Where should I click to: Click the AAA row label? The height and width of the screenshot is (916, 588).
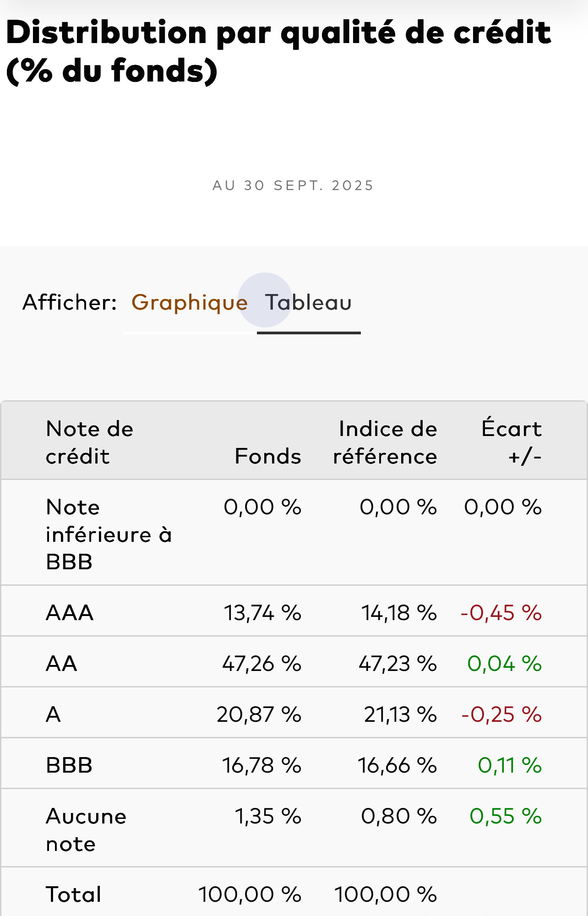click(x=70, y=613)
